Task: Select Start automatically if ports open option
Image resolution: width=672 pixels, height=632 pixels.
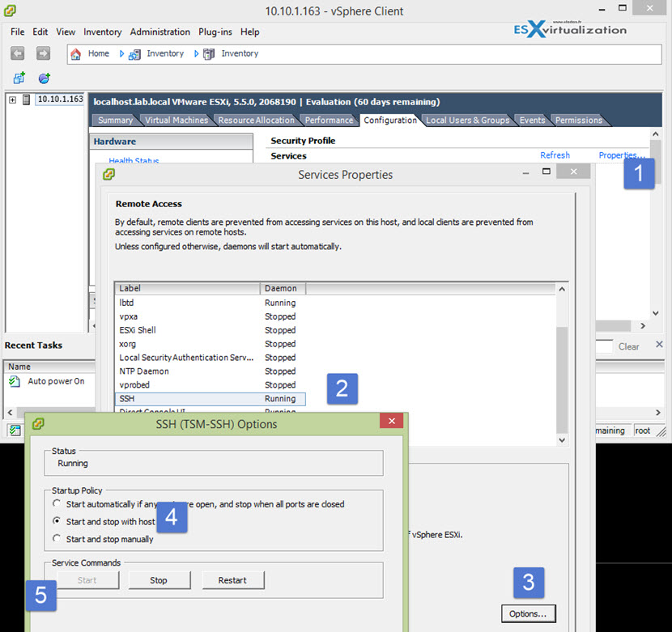Action: (x=57, y=503)
